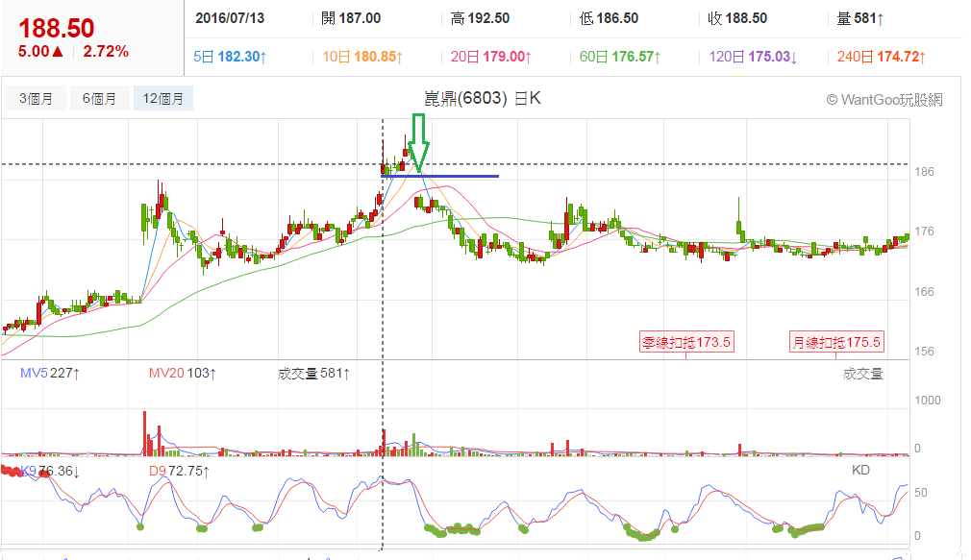The image size is (971, 560).
Task: Click the 50 KD axis label
Action: pyautogui.click(x=921, y=493)
